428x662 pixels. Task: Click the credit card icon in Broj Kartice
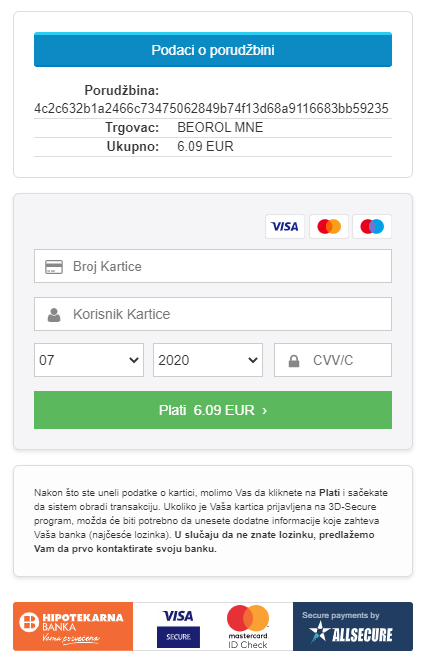[x=54, y=267]
